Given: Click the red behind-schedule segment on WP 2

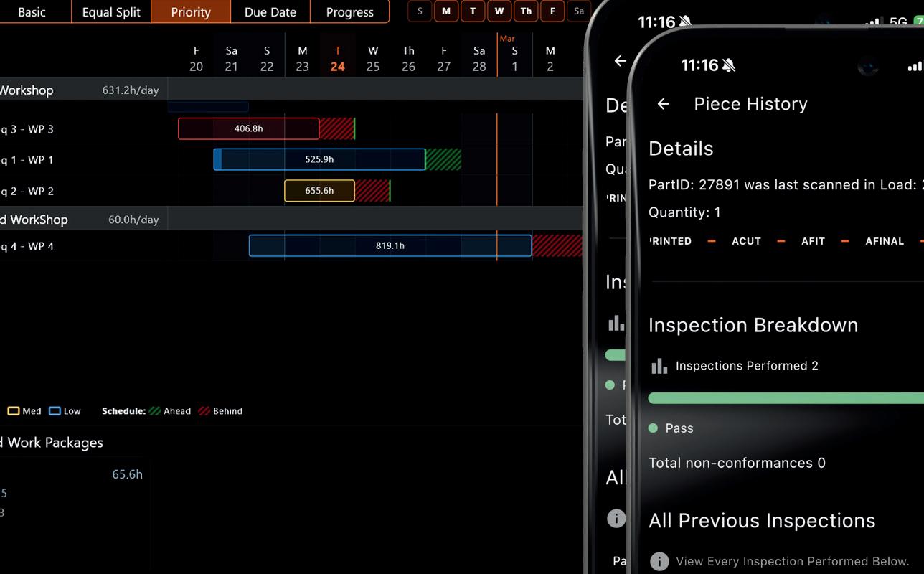Looking at the screenshot, I should 372,191.
